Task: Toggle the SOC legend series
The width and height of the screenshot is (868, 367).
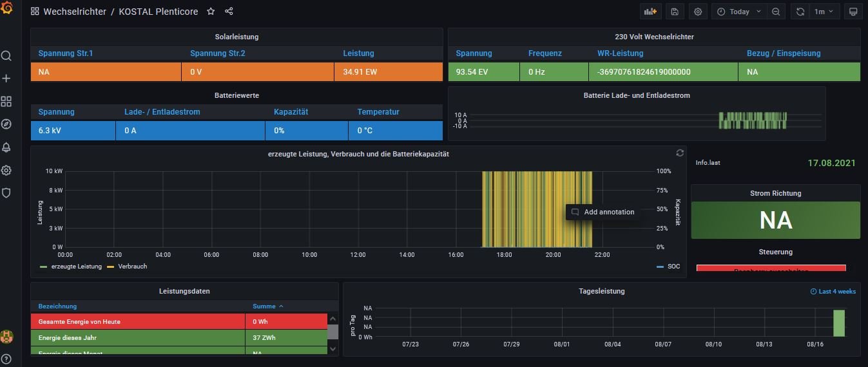Action: (673, 267)
